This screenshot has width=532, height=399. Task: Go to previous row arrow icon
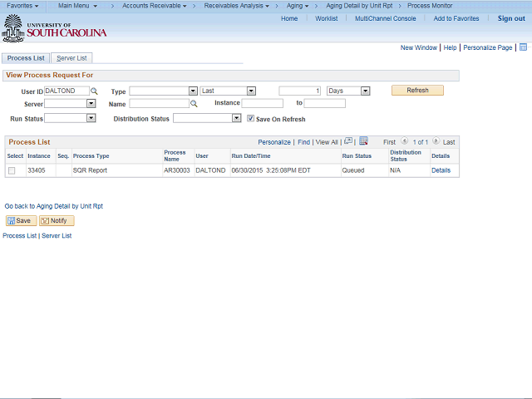point(404,140)
